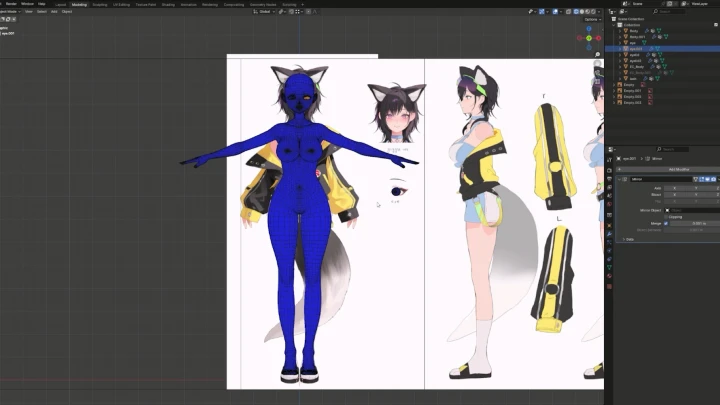720x405 pixels.
Task: Collapse the Collection tree node
Action: (614, 25)
